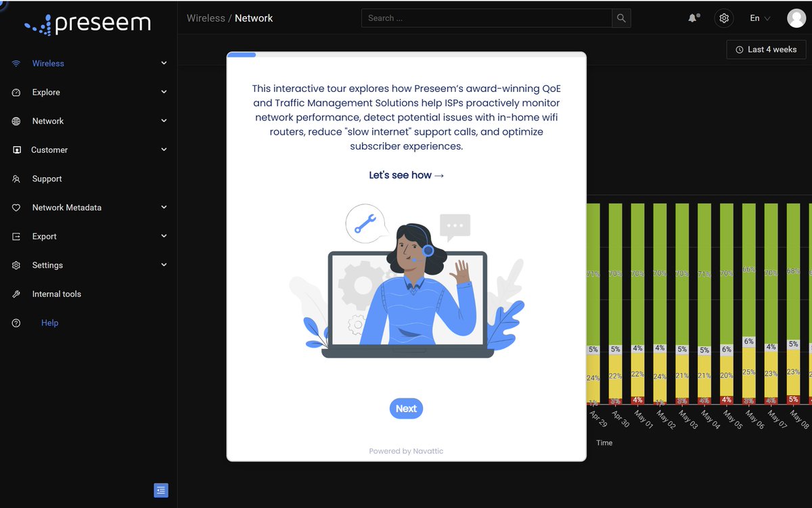This screenshot has width=812, height=508.
Task: Click the Wireless wifi icon in sidebar
Action: pos(16,64)
